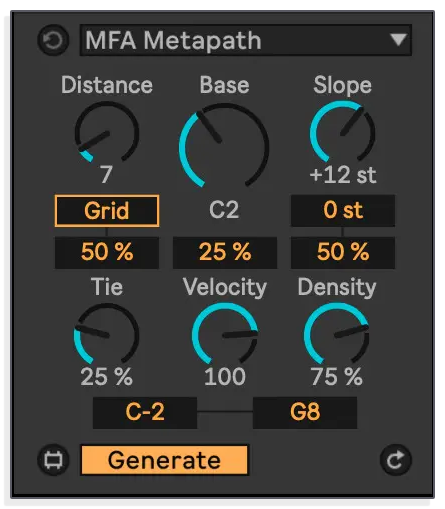The width and height of the screenshot is (445, 509).
Task: Click the Slope knob
Action: tap(342, 132)
